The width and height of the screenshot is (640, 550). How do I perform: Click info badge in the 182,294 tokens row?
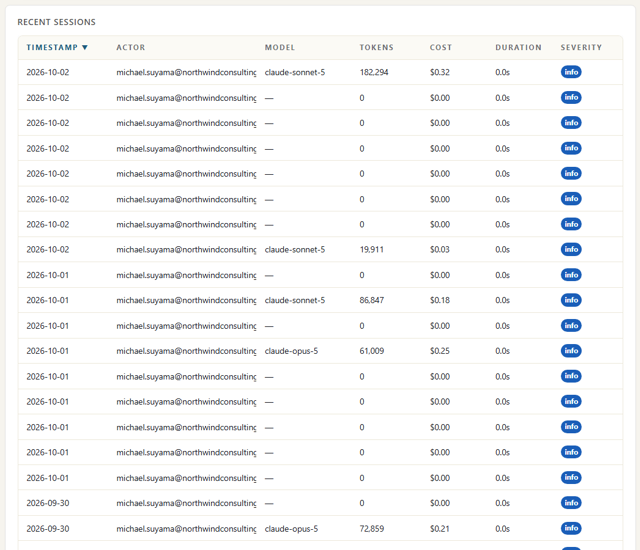pyautogui.click(x=571, y=72)
